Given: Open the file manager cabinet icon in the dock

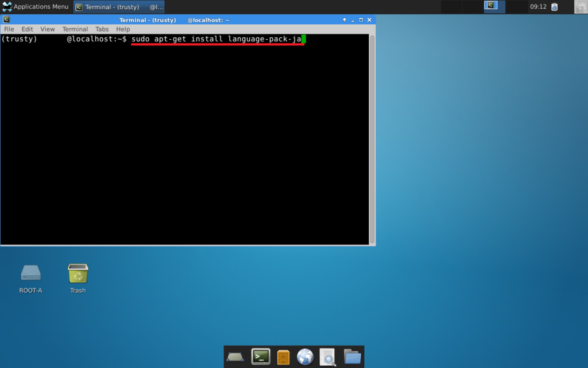Looking at the screenshot, I should tap(283, 356).
